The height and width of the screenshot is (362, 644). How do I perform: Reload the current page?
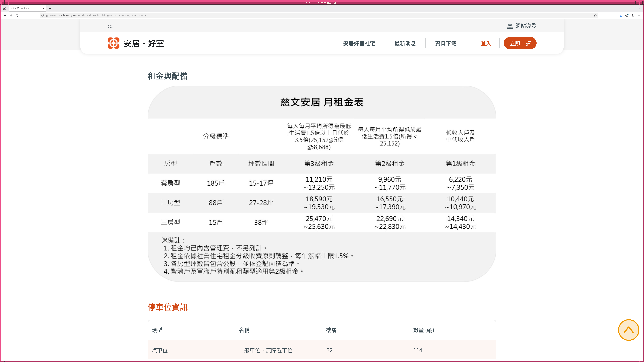tap(17, 15)
